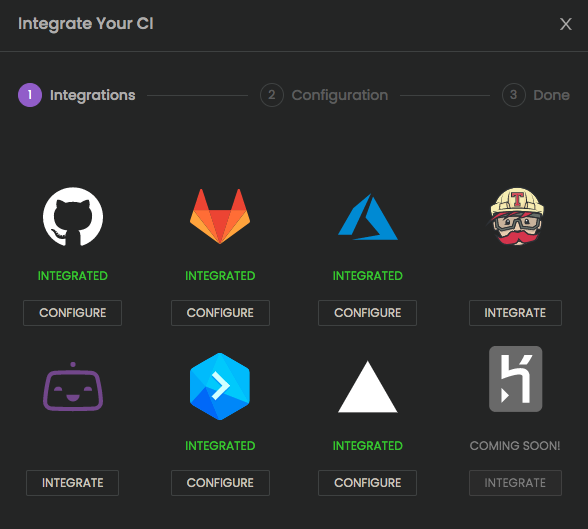Image resolution: width=588 pixels, height=529 pixels.
Task: Configure the Vercel triangle integration
Action: (368, 483)
